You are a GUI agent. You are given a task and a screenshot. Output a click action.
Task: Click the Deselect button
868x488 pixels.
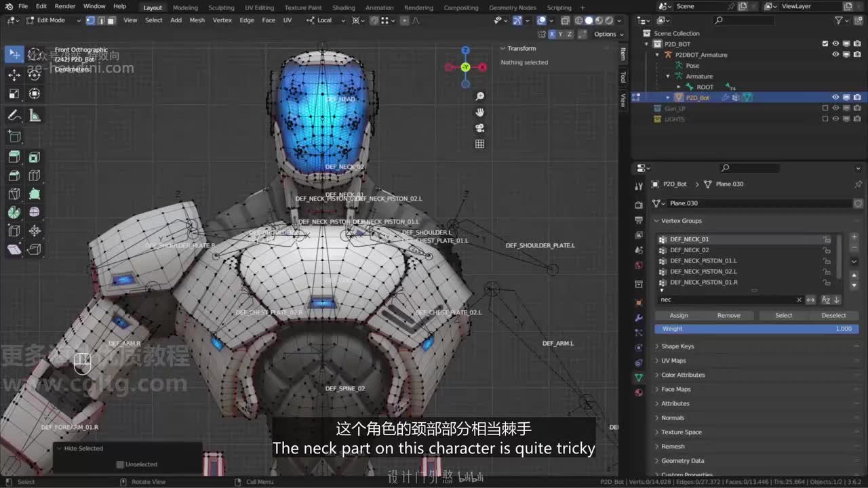coord(833,315)
